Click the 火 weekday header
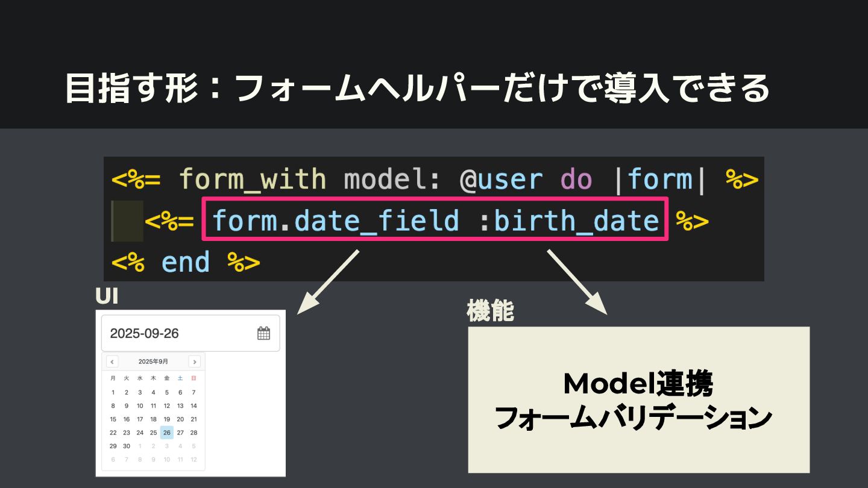This screenshot has width=868, height=488. (x=127, y=378)
